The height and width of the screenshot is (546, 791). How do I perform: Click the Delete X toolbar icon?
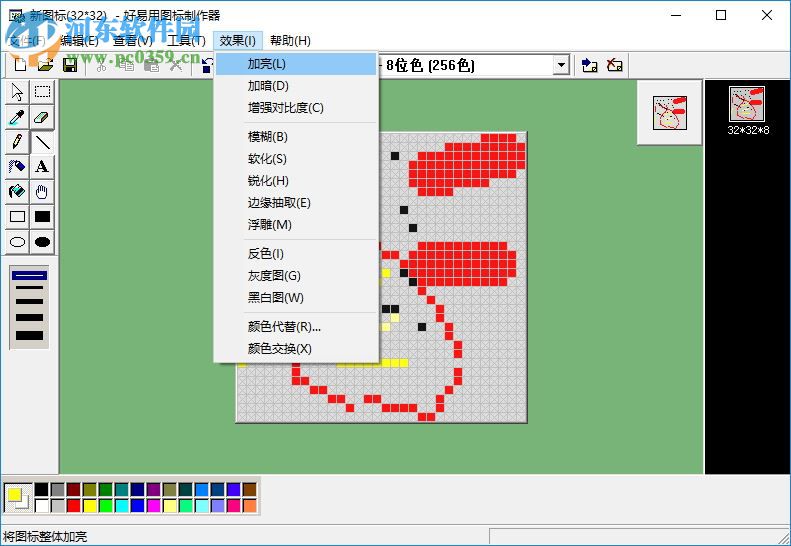point(176,65)
